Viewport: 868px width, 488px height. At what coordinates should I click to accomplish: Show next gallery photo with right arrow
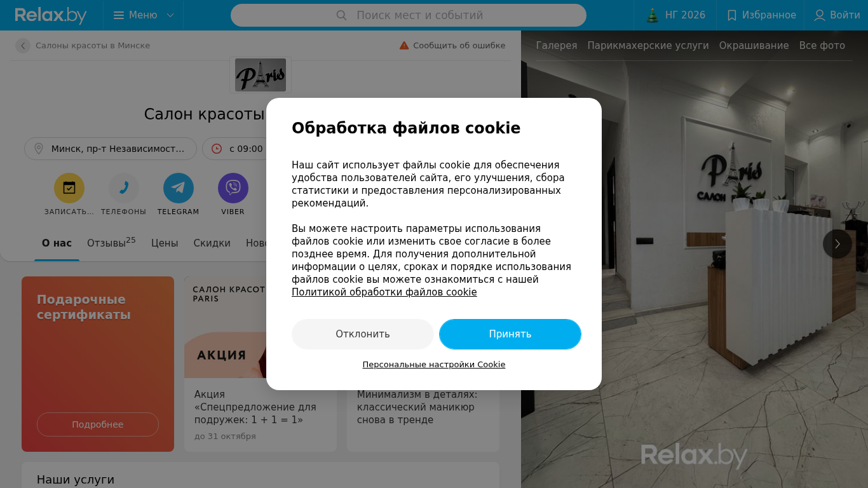(837, 244)
